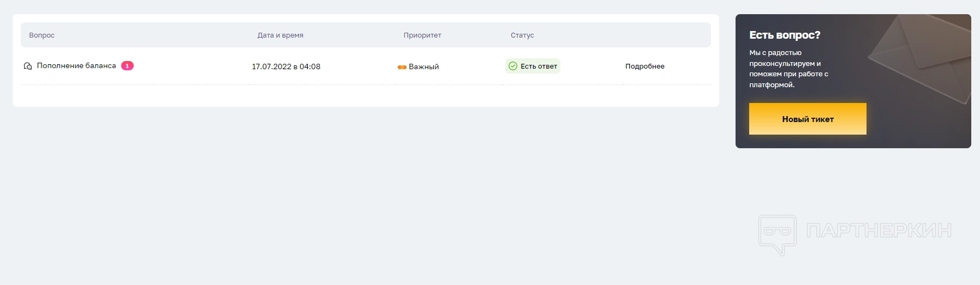Click the Дата и время column header
The image size is (980, 285).
280,35
